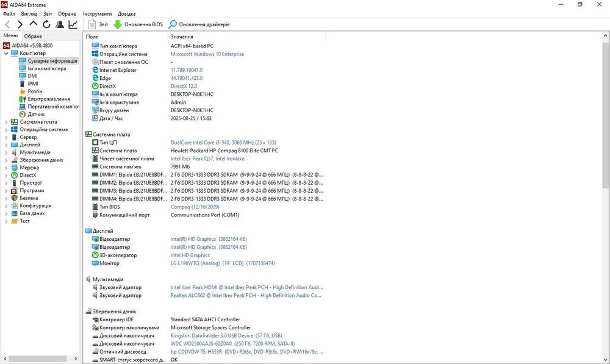Expand the Операційна система tree node
This screenshot has width=610, height=364.
[6, 129]
